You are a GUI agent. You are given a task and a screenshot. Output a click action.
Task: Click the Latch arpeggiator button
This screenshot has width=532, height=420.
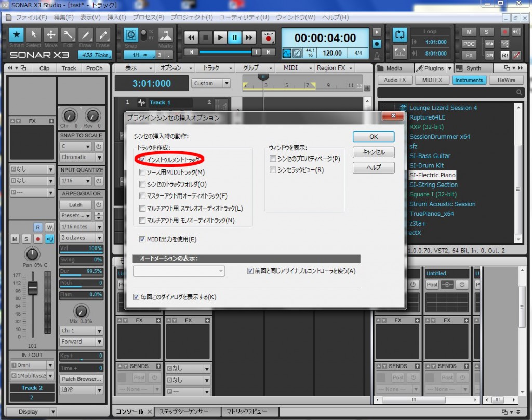coord(76,205)
